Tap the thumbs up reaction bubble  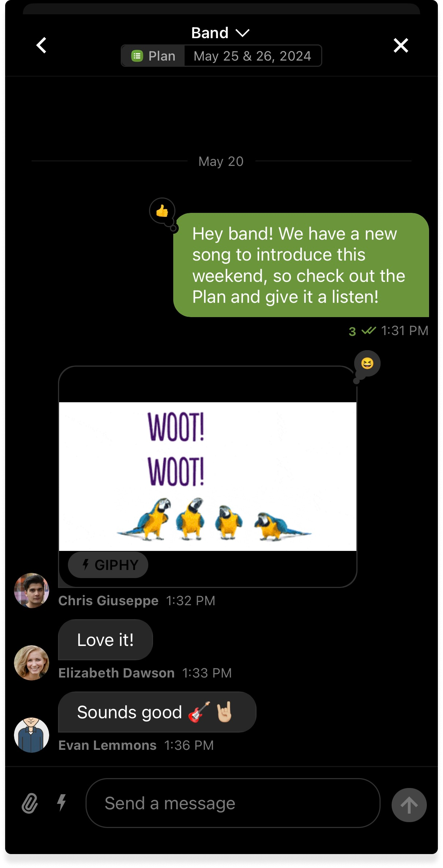coord(162,211)
